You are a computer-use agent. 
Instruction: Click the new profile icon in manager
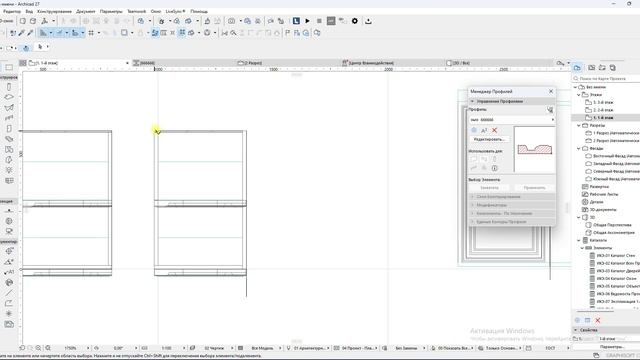pyautogui.click(x=474, y=130)
